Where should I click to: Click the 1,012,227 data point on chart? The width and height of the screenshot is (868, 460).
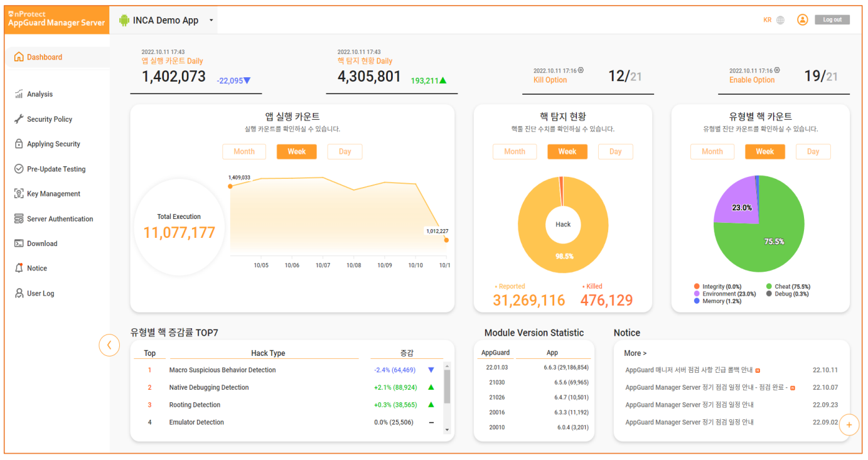446,240
